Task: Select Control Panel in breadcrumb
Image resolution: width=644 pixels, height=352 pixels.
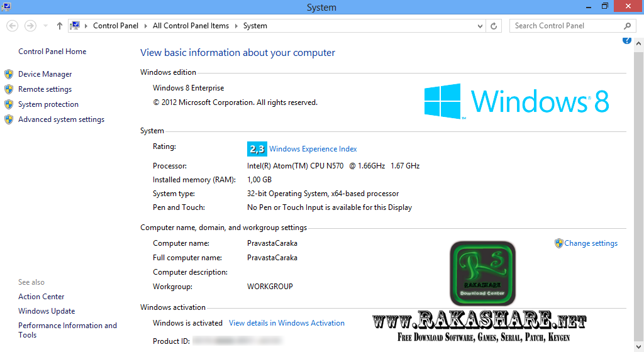Action: click(116, 26)
